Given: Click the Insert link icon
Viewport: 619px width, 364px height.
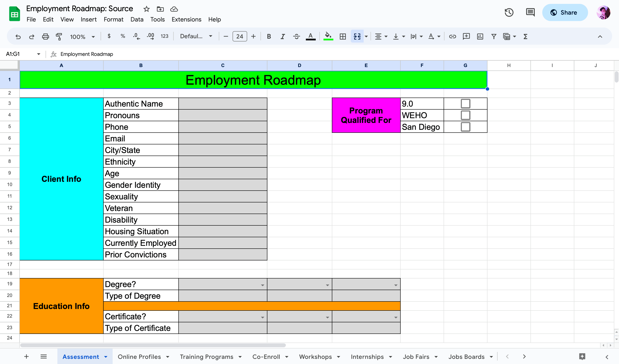Looking at the screenshot, I should 452,37.
